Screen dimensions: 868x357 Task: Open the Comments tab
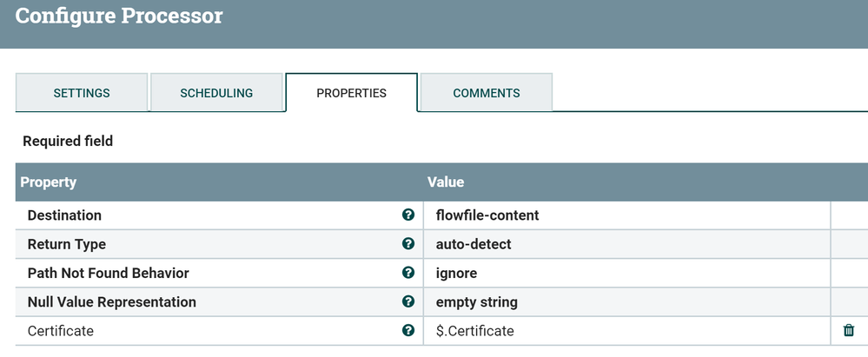[486, 92]
